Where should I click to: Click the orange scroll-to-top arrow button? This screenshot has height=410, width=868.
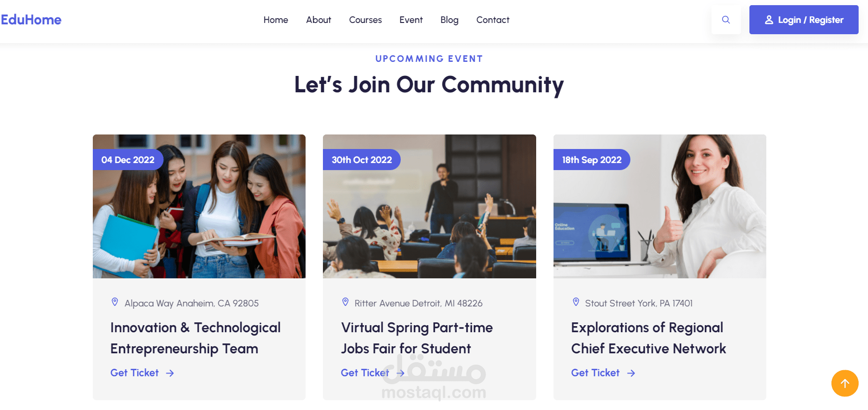point(845,383)
